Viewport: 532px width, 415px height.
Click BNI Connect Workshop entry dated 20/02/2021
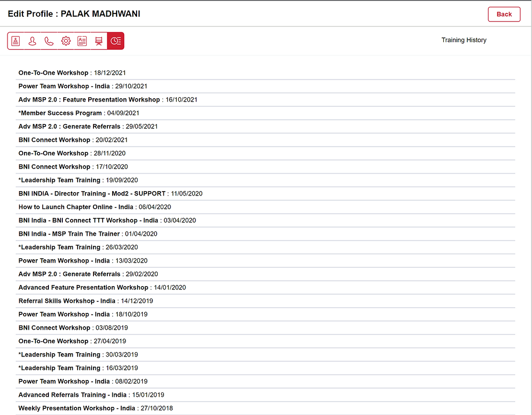[x=73, y=140]
